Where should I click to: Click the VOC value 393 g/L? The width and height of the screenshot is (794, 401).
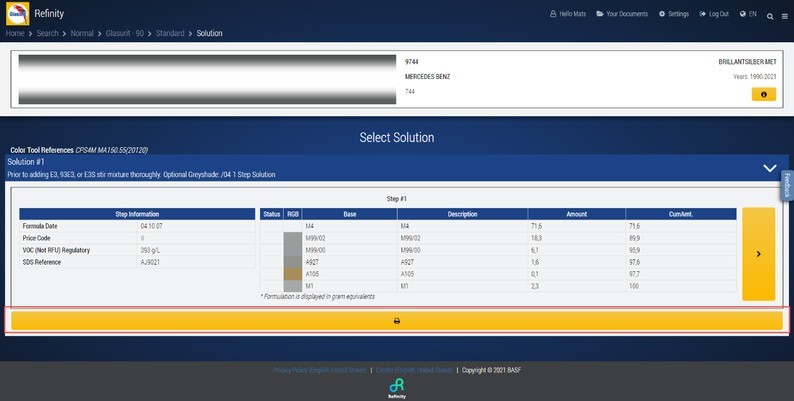click(150, 250)
